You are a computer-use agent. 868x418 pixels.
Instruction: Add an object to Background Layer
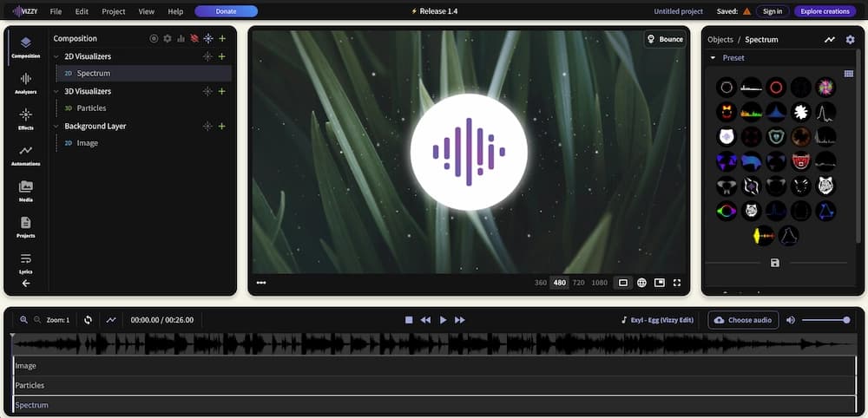click(x=221, y=126)
